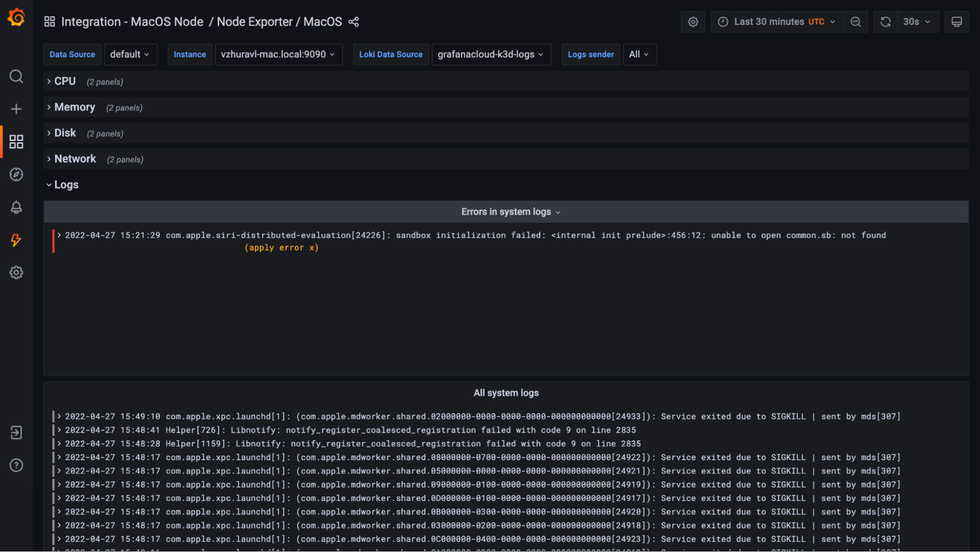The image size is (980, 552).
Task: Toggle the cycle view mode monitor icon
Action: pyautogui.click(x=956, y=22)
